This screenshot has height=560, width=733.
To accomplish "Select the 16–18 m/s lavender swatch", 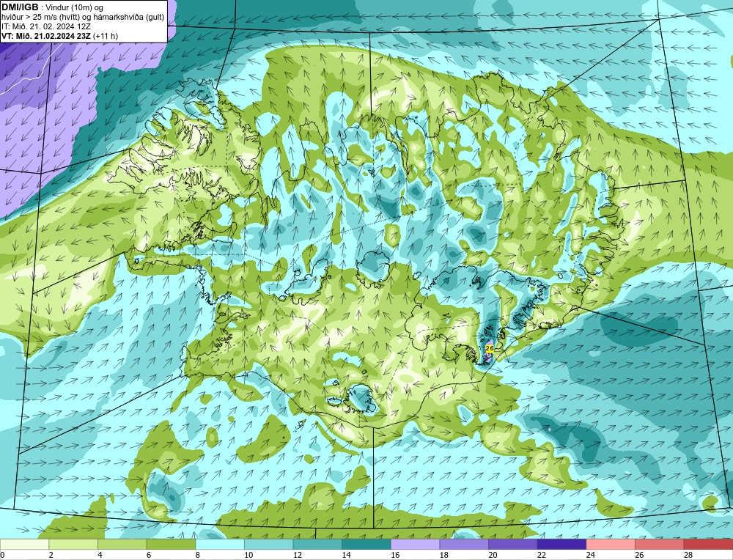I will click(415, 544).
